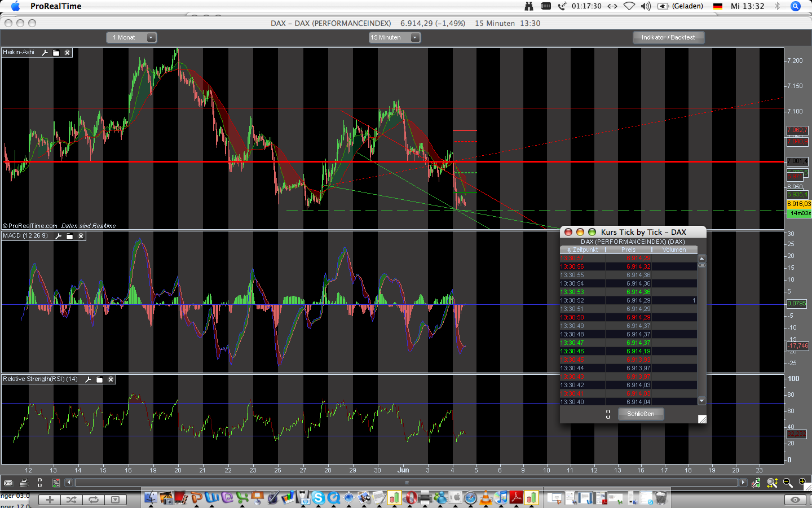
Task: Click the chart scrollbar right arrow
Action: [743, 483]
